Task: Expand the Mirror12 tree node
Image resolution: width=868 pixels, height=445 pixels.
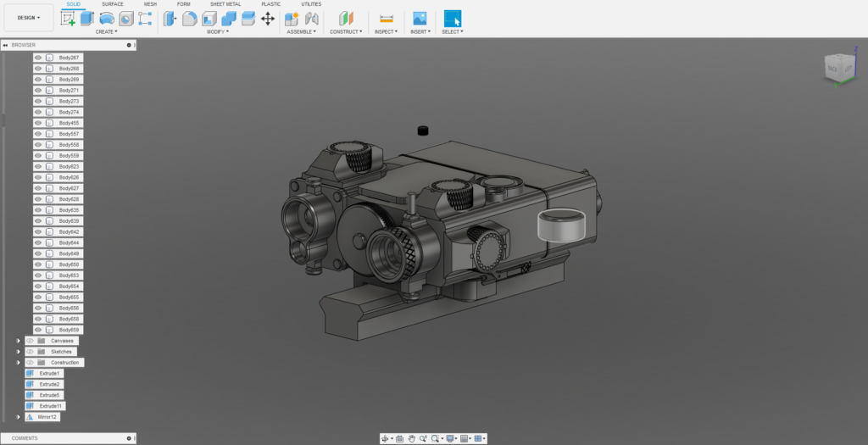Action: (x=18, y=417)
